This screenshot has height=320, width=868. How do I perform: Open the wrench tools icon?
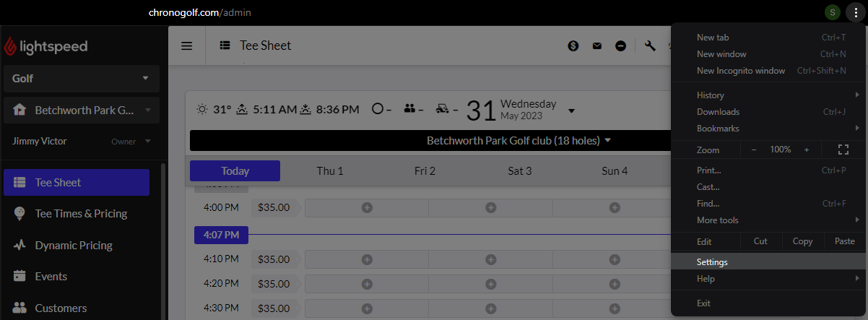[x=650, y=46]
